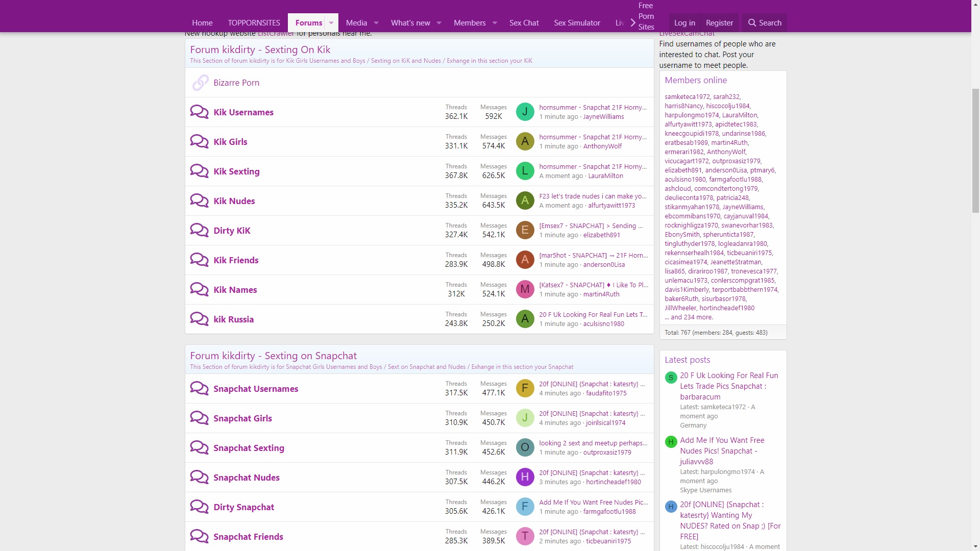Click the Log in button
Viewport: 980px width, 551px height.
(x=684, y=23)
